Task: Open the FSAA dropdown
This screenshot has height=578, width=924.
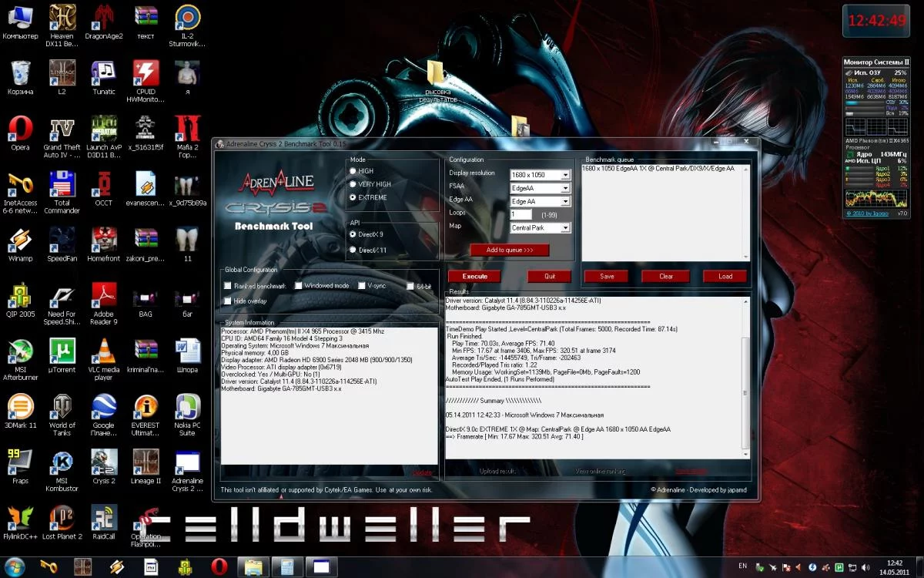Action: click(540, 188)
